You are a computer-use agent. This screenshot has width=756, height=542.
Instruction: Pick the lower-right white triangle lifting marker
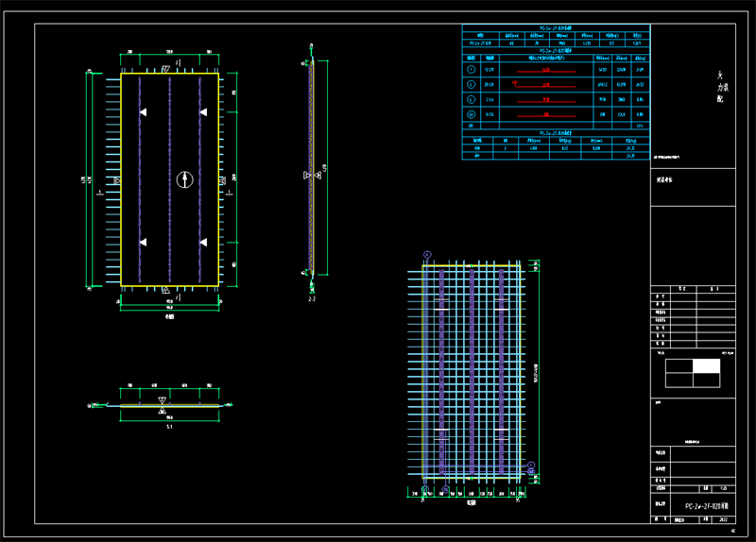[203, 243]
